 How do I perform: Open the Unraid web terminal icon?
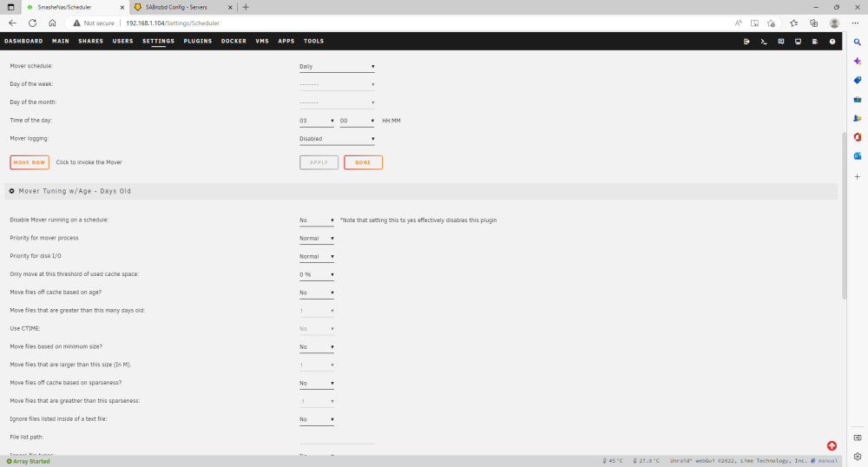tap(763, 42)
